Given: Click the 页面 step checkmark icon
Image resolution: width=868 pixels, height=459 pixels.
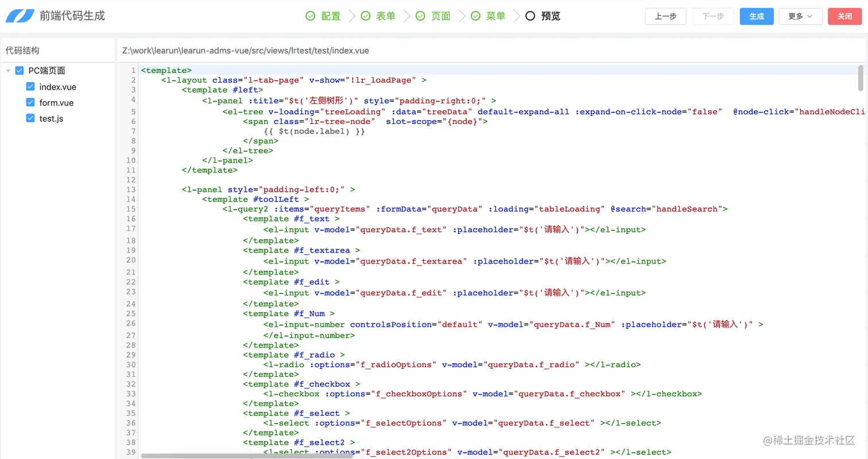Looking at the screenshot, I should pyautogui.click(x=420, y=16).
